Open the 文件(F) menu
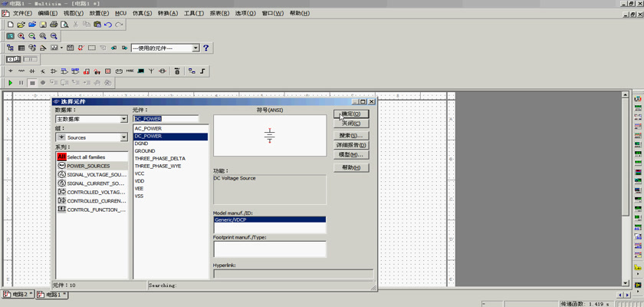 pyautogui.click(x=22, y=13)
